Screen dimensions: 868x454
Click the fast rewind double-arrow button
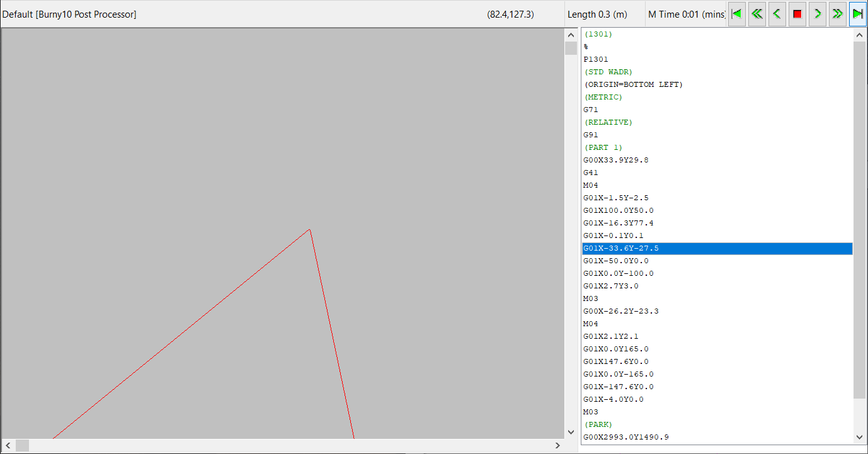(x=757, y=14)
